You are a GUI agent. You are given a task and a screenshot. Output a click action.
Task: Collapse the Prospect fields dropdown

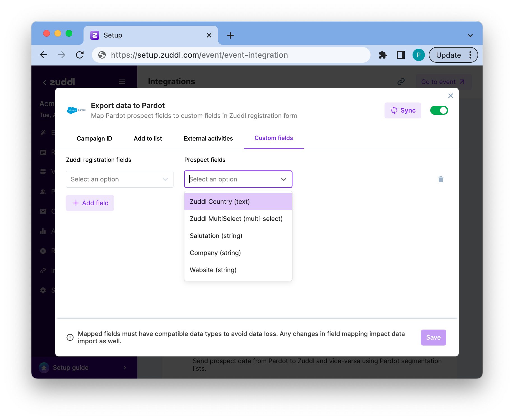pos(284,179)
